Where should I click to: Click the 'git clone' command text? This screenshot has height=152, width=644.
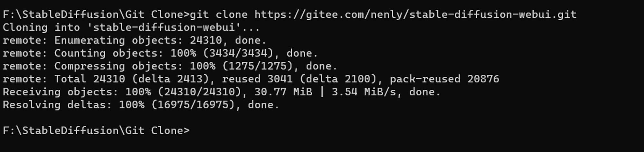coord(219,14)
